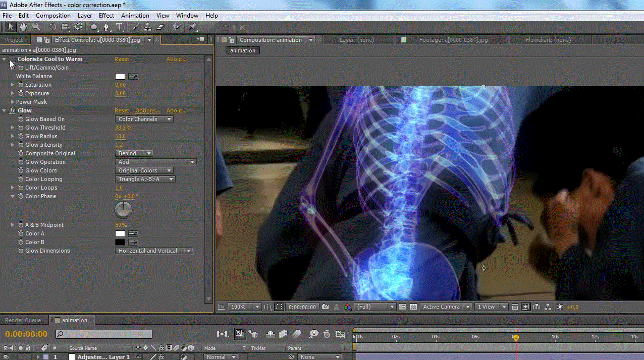Toggle effect lock in Effect Controls tab
The width and height of the screenshot is (644, 360).
click(46, 40)
